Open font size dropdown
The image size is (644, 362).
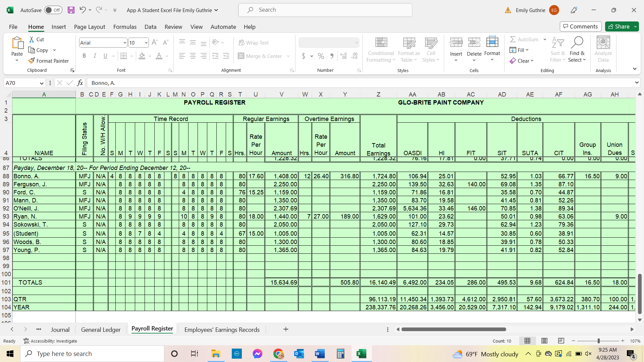(x=146, y=43)
